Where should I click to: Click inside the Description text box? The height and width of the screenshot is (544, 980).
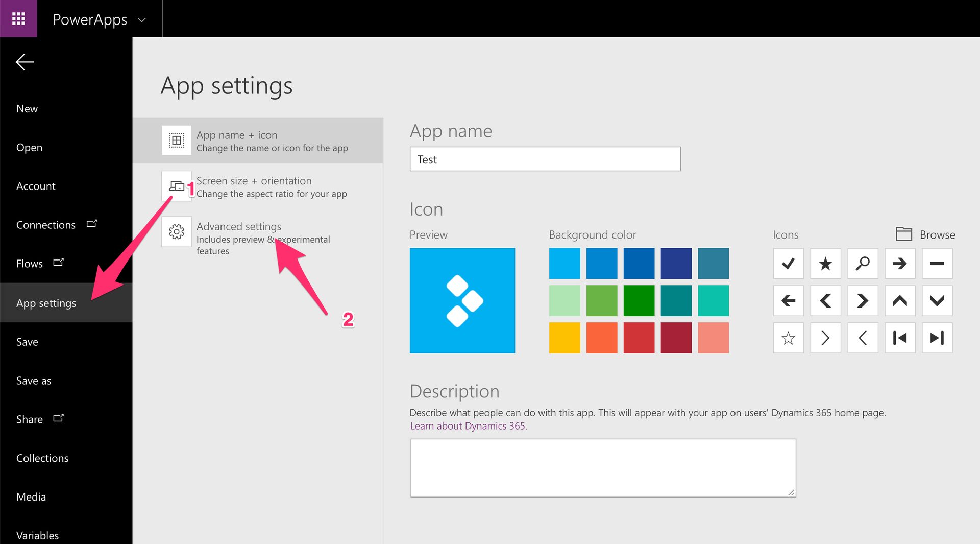point(603,467)
